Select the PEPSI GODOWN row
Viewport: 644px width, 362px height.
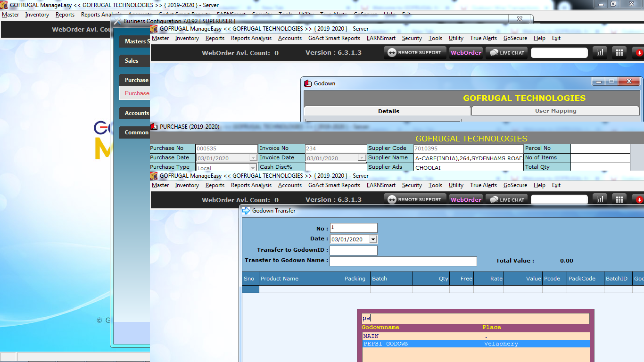coord(475,344)
